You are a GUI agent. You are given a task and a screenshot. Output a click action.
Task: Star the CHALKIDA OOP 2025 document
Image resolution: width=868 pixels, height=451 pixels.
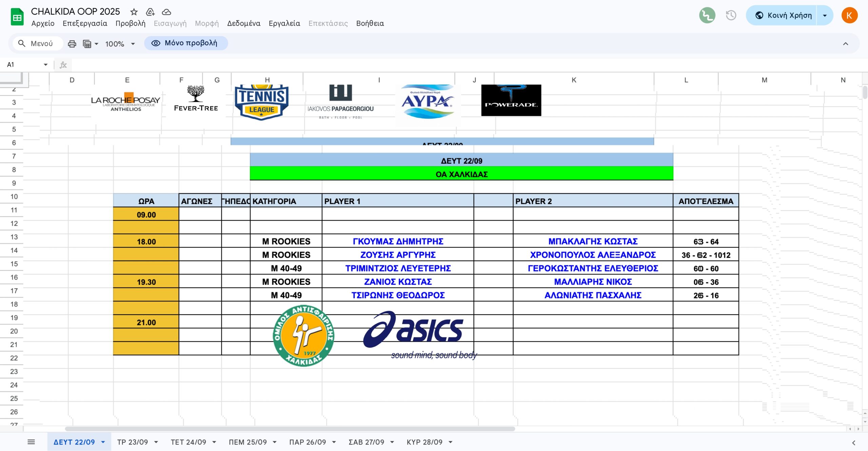pyautogui.click(x=134, y=12)
